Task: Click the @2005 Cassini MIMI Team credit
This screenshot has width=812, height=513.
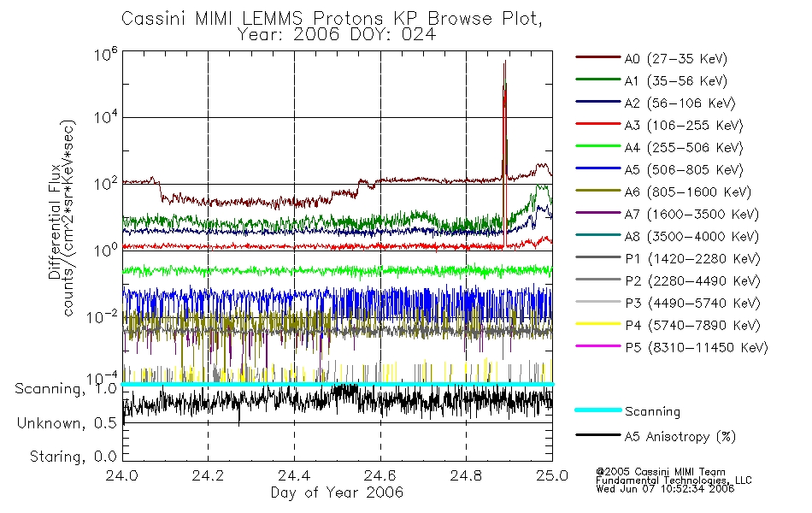Action: point(660,472)
